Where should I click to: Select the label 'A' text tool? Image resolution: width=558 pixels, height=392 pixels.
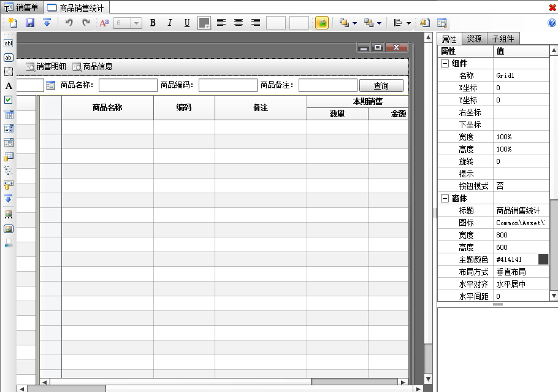tap(9, 86)
